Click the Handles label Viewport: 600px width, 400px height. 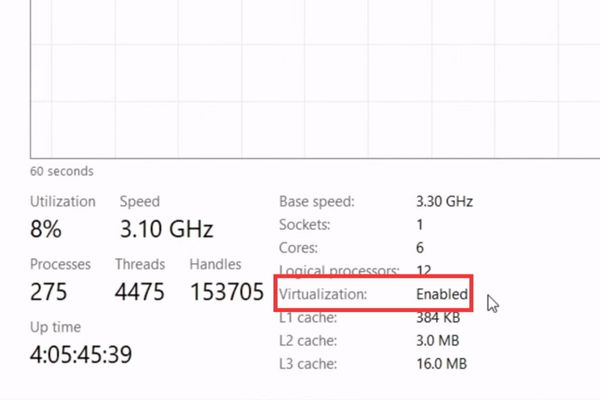click(x=215, y=264)
